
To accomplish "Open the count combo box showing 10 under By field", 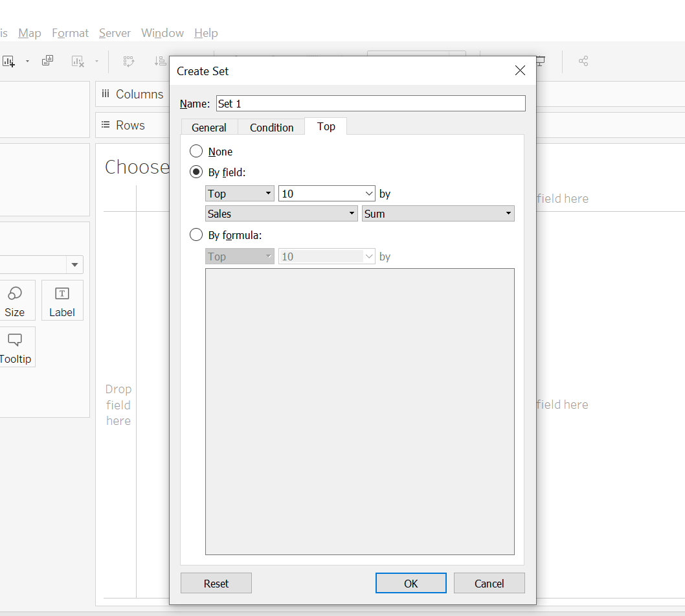I will click(x=327, y=193).
